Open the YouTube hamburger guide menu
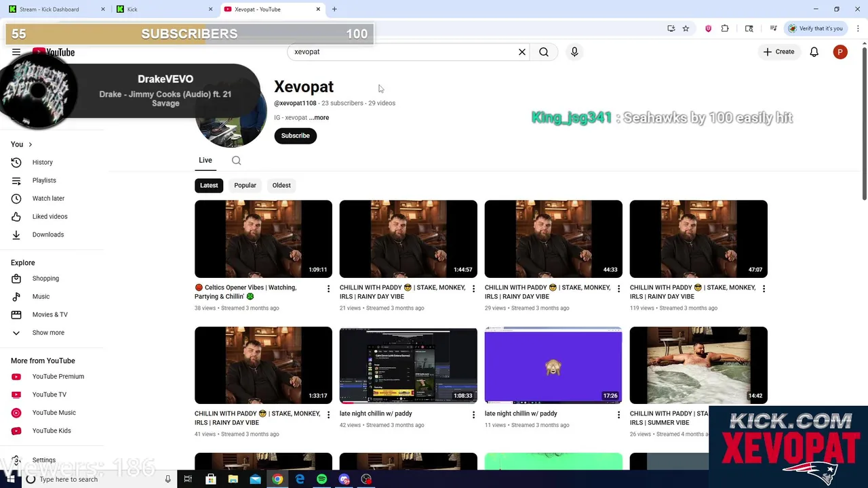The width and height of the screenshot is (868, 488). pos(16,52)
